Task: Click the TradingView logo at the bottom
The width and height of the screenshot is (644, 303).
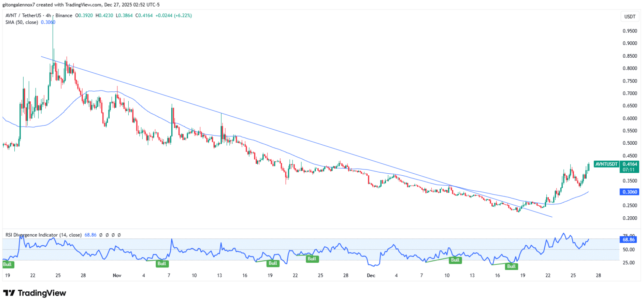Action: tap(34, 293)
